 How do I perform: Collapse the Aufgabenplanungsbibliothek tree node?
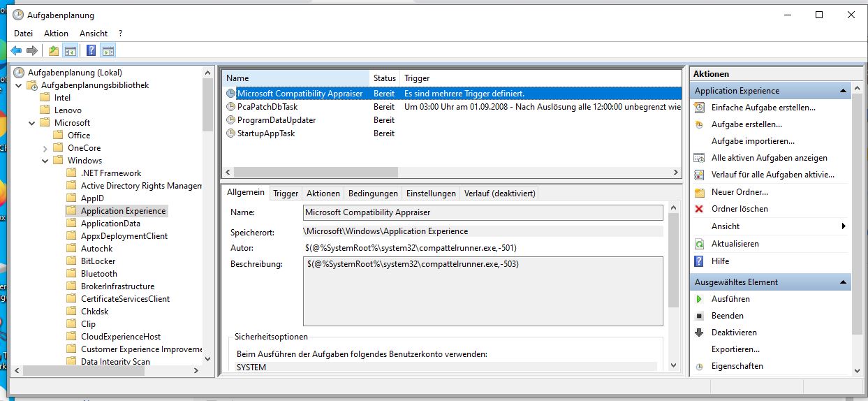[x=19, y=85]
